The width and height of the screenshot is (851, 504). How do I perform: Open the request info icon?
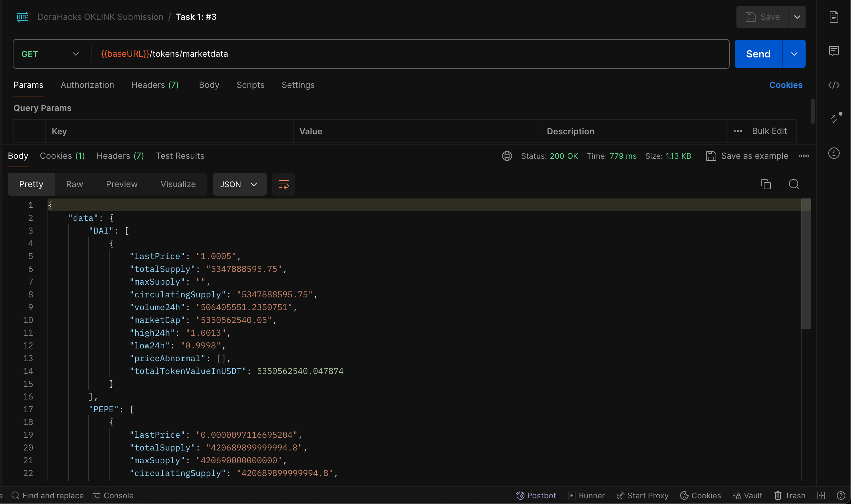[x=834, y=153]
